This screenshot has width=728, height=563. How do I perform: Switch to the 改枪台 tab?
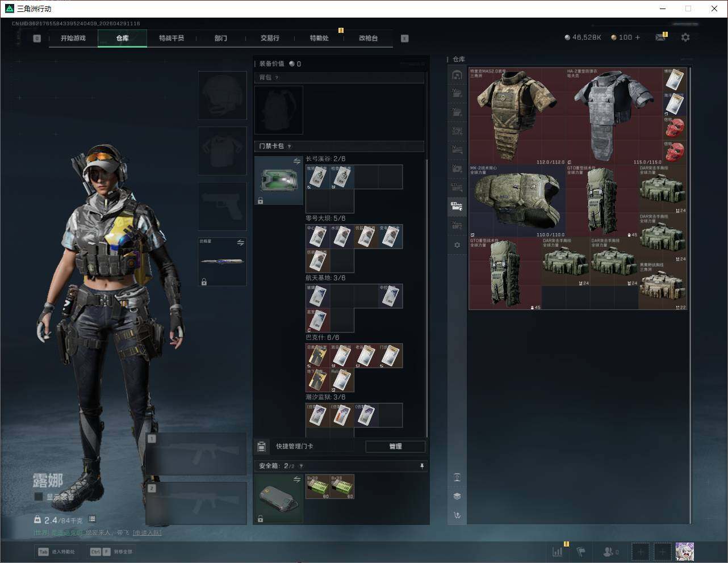point(368,38)
